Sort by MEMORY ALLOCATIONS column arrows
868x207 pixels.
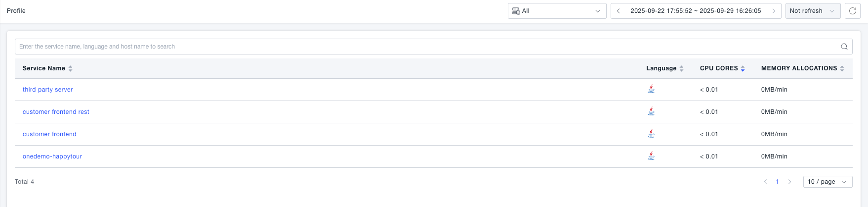[842, 68]
